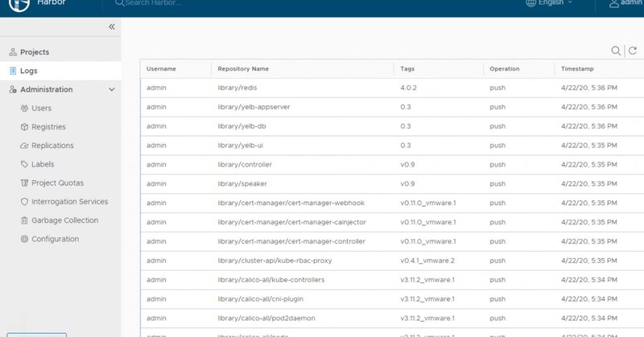Refresh the logs table
The image size is (644, 337).
[x=633, y=51]
